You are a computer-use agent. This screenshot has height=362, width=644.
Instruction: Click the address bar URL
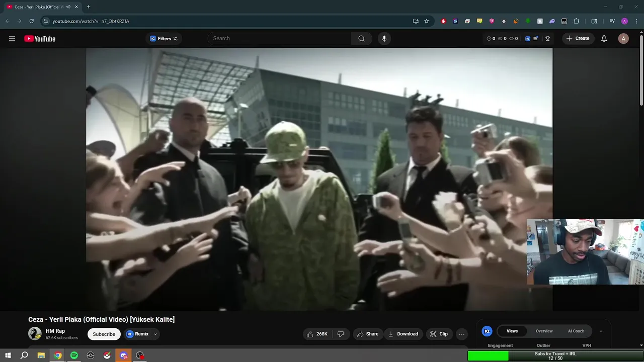point(91,21)
